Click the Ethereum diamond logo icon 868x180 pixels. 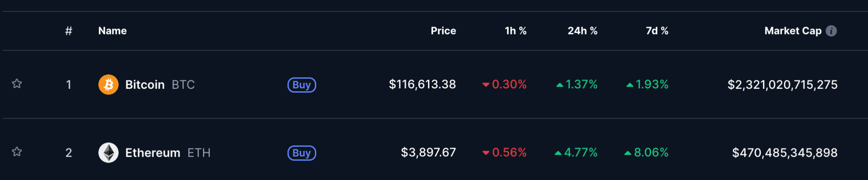tap(108, 152)
